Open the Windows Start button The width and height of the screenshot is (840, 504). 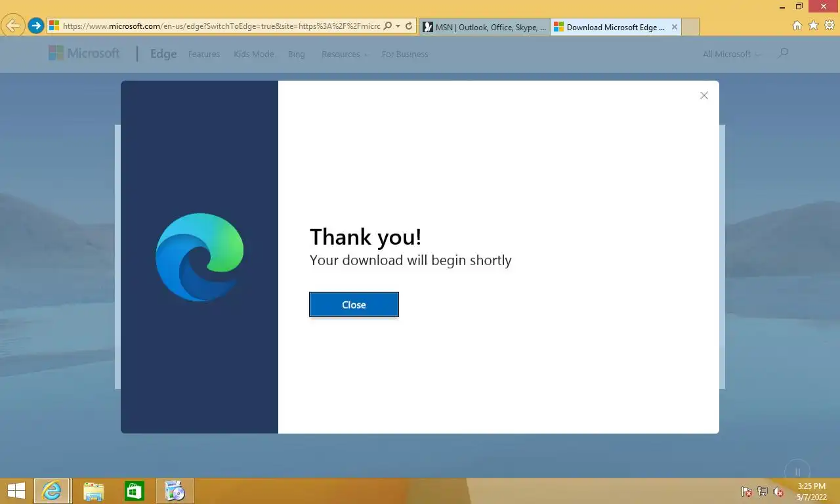tap(16, 490)
